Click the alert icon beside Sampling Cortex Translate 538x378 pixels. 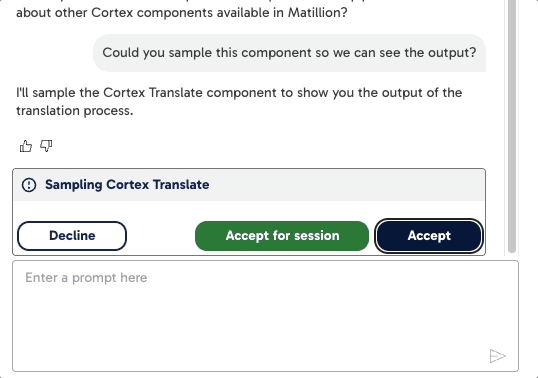pos(29,185)
